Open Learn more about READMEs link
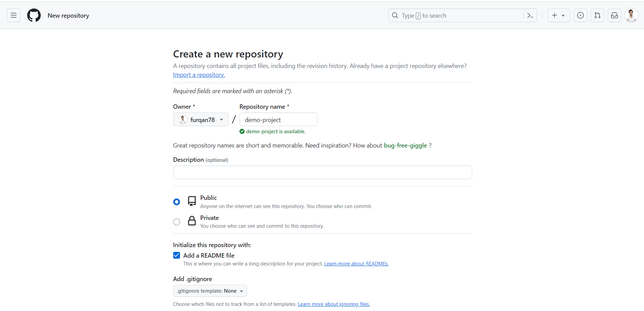Screen dimensions: 644x311 point(356,264)
